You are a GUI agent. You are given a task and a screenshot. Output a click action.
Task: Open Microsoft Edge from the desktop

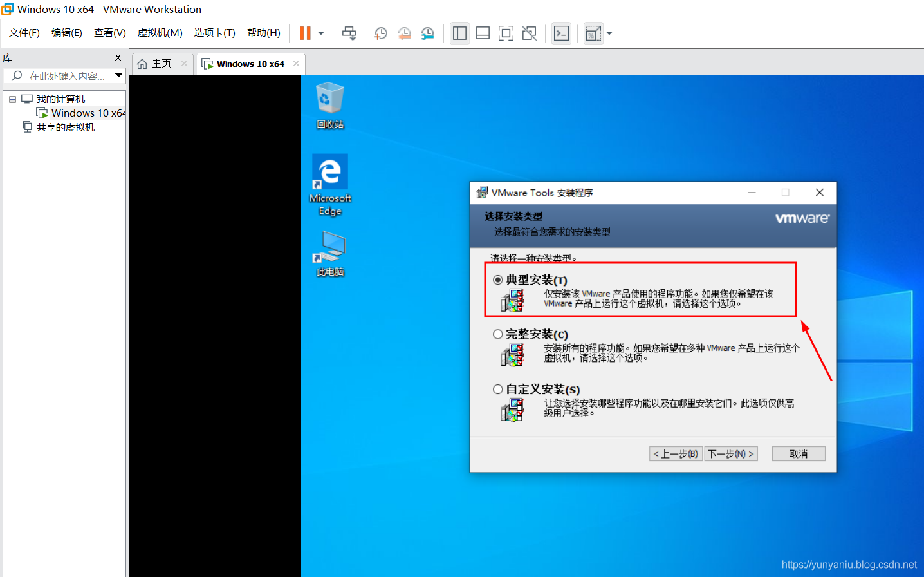point(329,173)
